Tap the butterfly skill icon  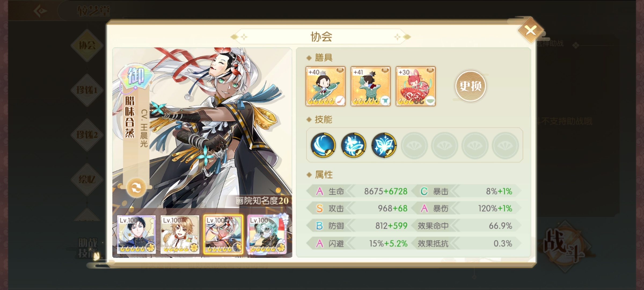point(384,145)
